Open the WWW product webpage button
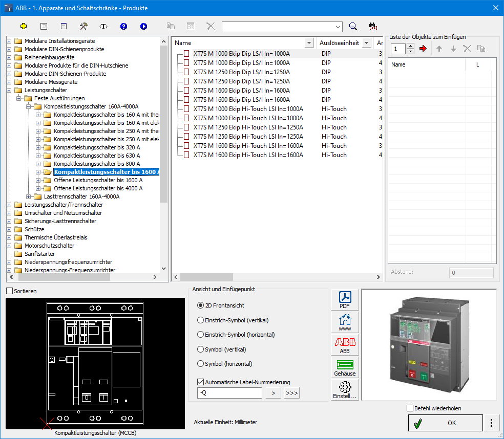This screenshot has height=439, width=504. tap(345, 322)
